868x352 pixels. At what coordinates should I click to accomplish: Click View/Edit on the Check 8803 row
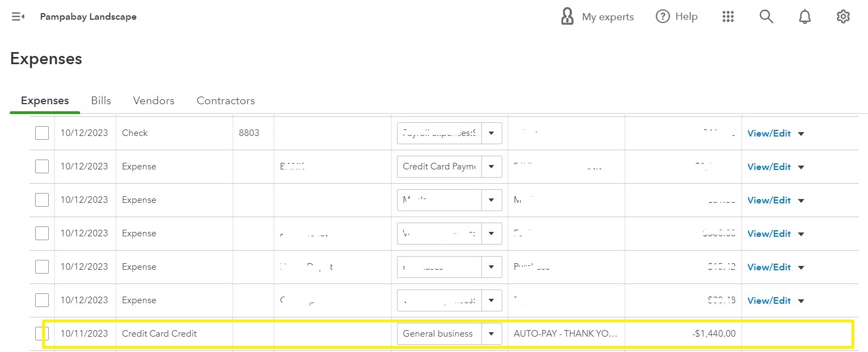(769, 133)
